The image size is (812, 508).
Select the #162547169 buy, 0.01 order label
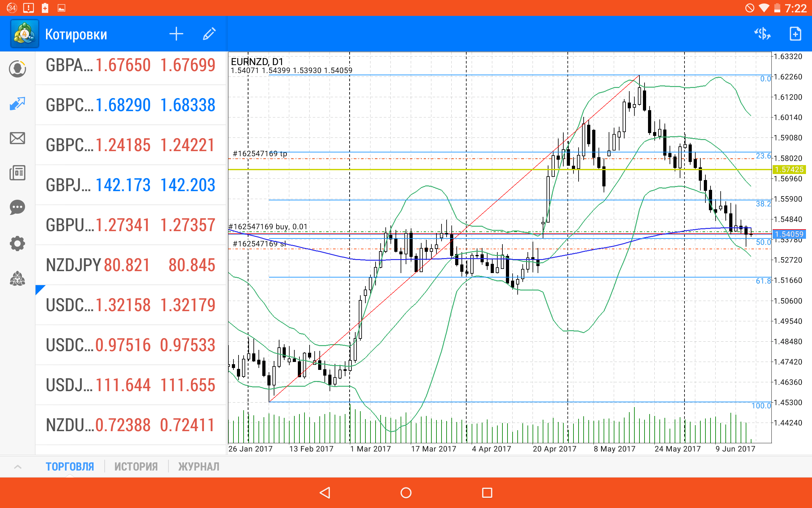pyautogui.click(x=268, y=226)
